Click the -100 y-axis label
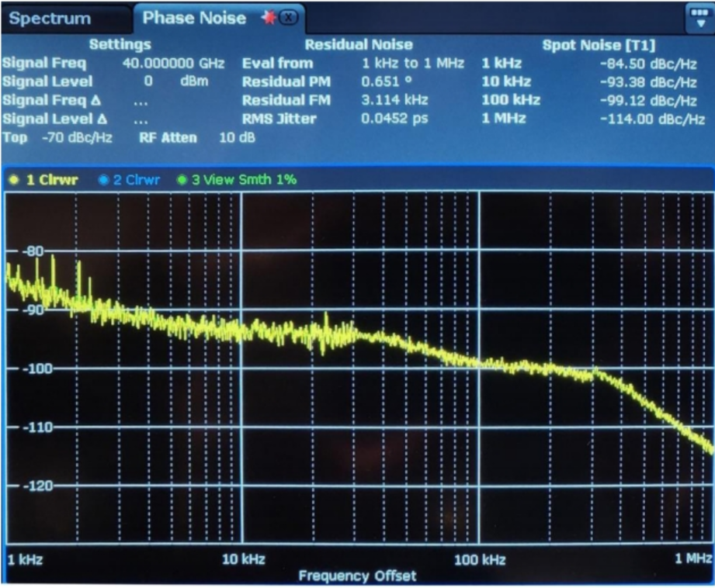This screenshot has height=588, width=715. 37,368
